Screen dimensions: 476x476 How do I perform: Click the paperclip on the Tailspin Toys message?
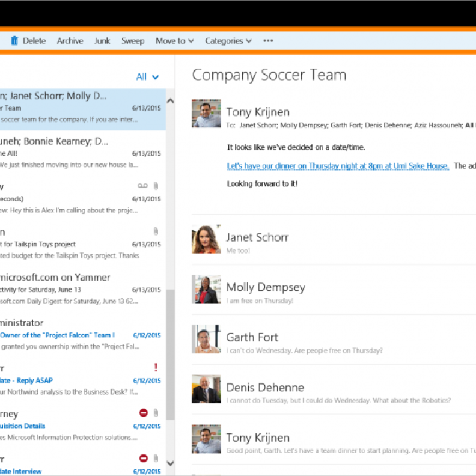click(x=156, y=231)
